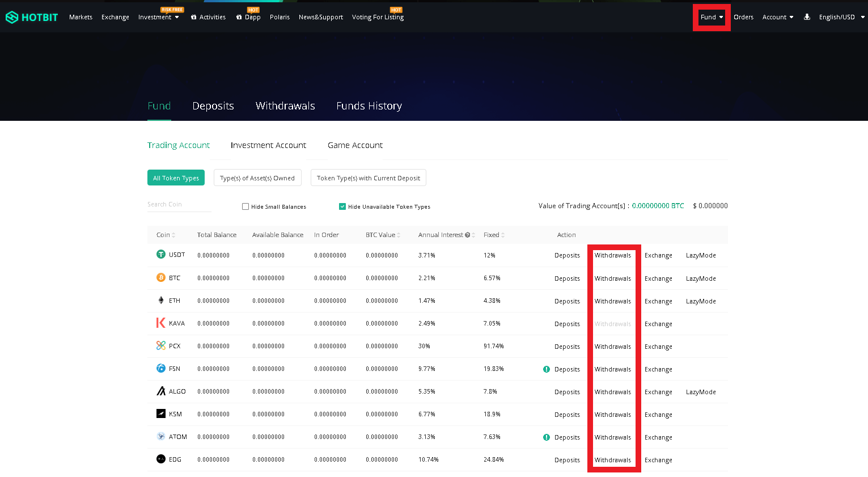The height and width of the screenshot is (477, 868).
Task: Click the gift icon next to Activities
Action: point(194,17)
